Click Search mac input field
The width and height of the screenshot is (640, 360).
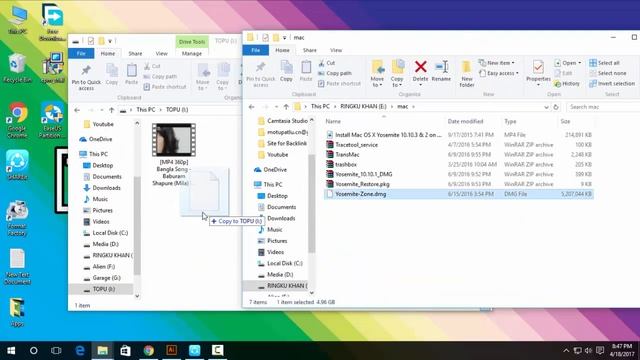(603, 107)
